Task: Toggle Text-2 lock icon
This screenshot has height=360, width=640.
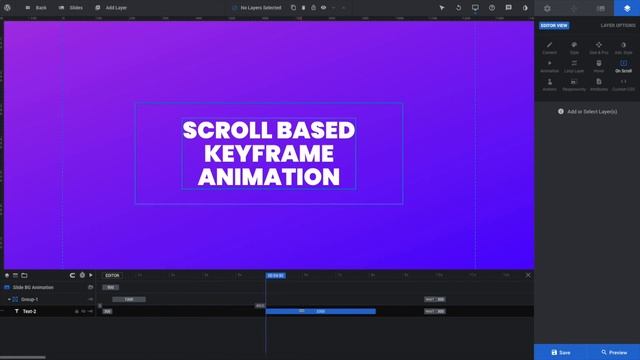Action: pos(77,311)
